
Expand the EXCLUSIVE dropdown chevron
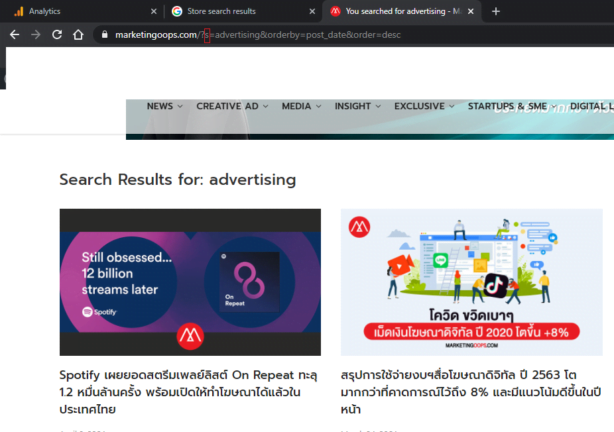(x=451, y=107)
